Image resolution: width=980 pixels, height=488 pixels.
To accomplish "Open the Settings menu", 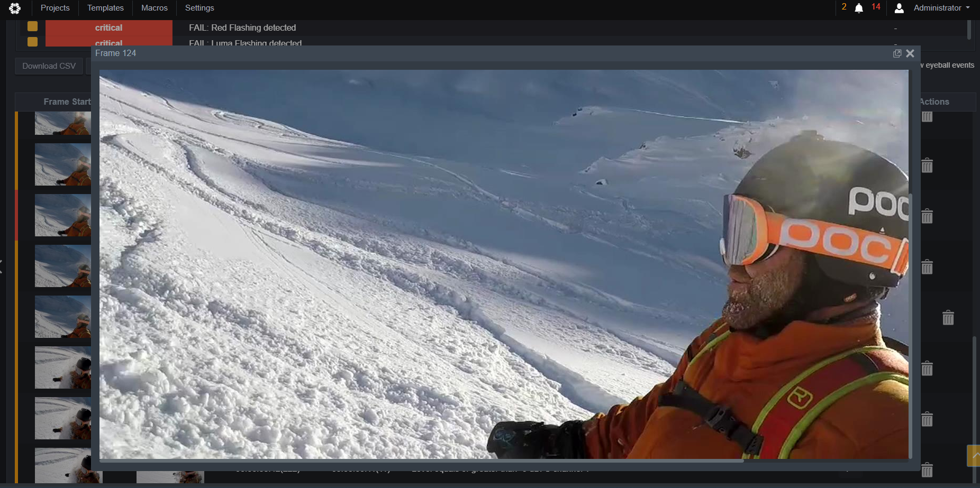I will (199, 8).
